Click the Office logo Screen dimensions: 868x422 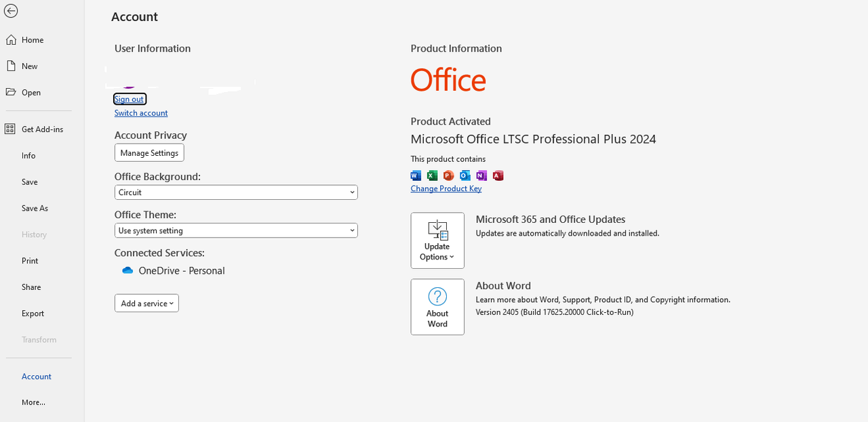pyautogui.click(x=448, y=80)
